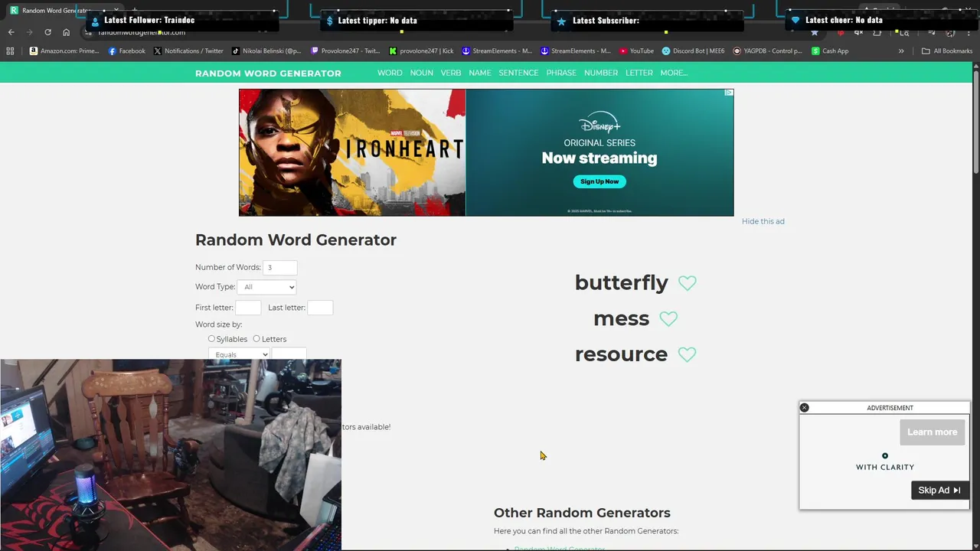This screenshot has width=980, height=551.
Task: Favorite the word mess with heart
Action: tap(668, 319)
